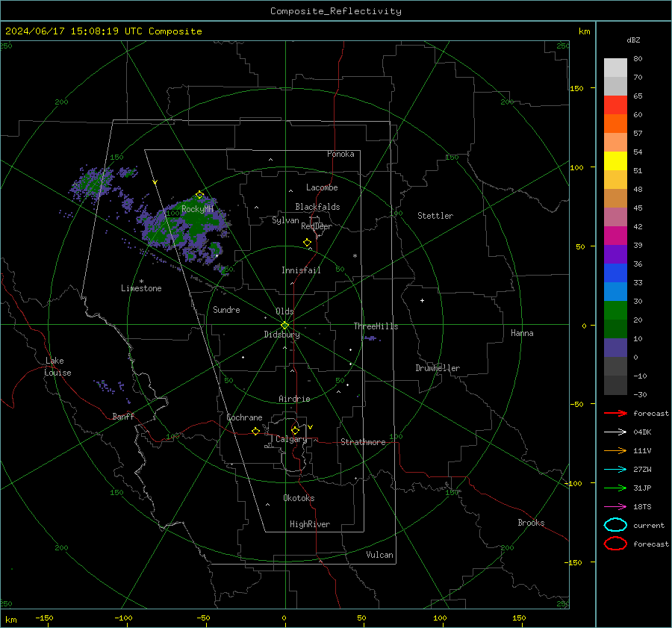Click the Calgary city label
Image resolution: width=672 pixels, height=628 pixels.
[x=291, y=439]
